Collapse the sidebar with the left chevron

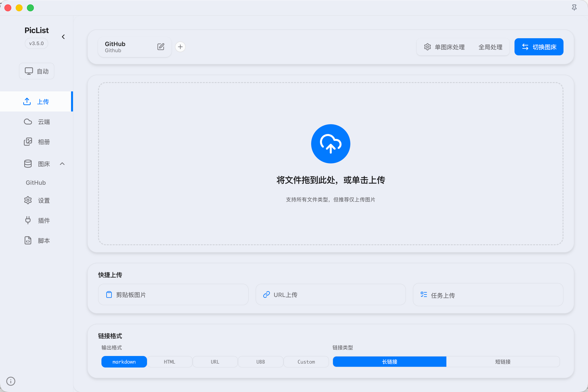(x=63, y=37)
